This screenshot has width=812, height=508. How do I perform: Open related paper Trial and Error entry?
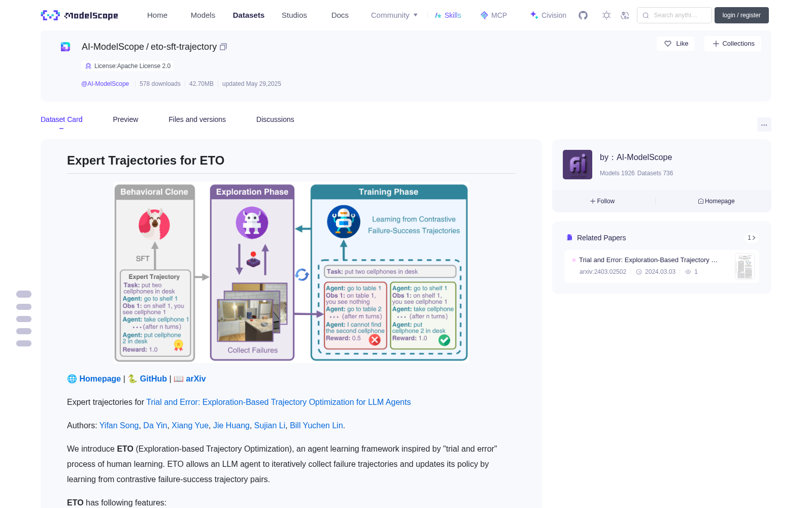[662, 266]
